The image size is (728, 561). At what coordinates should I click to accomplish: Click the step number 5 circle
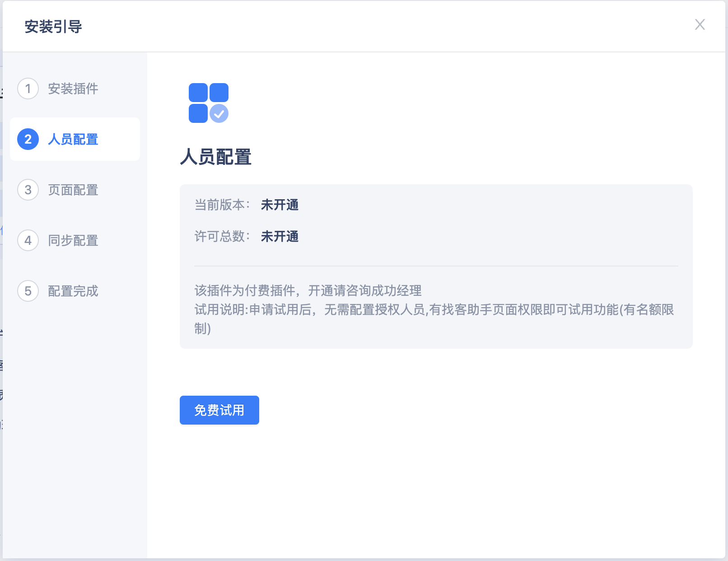click(x=28, y=291)
